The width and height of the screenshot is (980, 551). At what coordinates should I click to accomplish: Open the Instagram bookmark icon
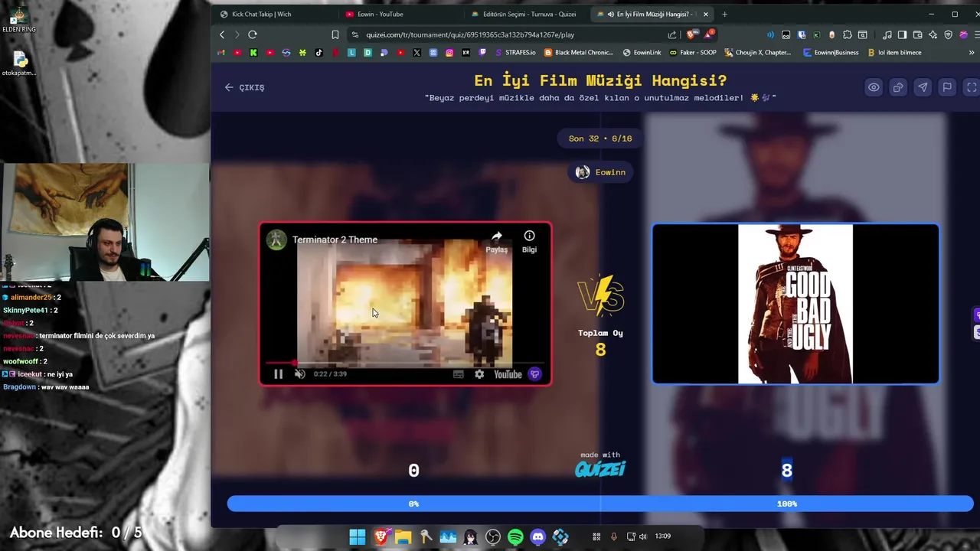coord(449,53)
